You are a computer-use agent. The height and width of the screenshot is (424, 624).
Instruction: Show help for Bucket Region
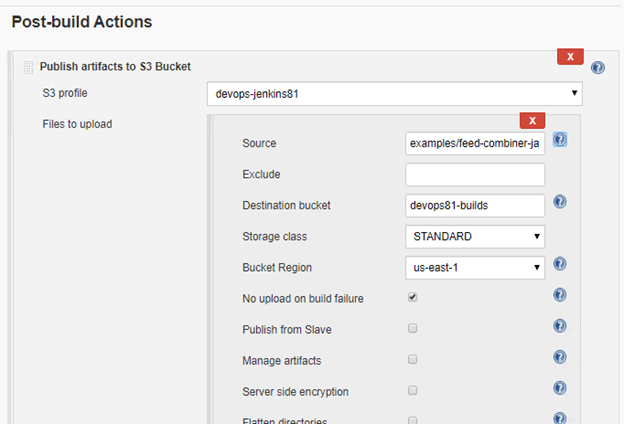[x=560, y=265]
